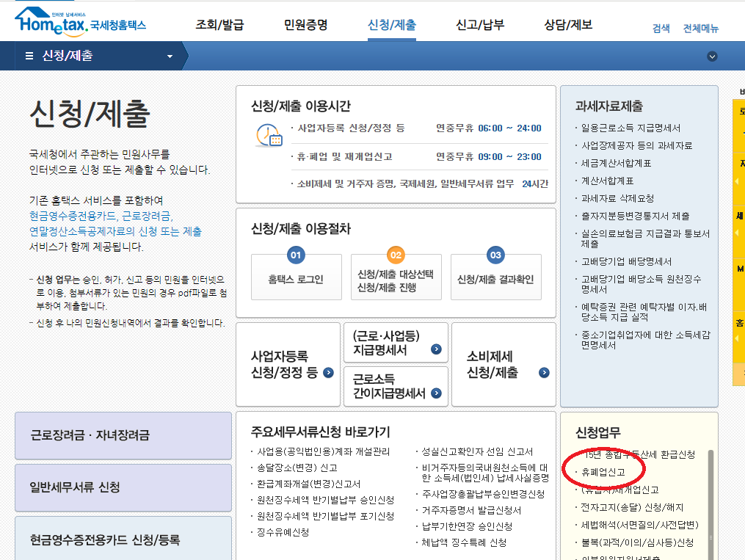Open 거주자증명서 발급신청서
745x560 pixels.
tap(471, 511)
